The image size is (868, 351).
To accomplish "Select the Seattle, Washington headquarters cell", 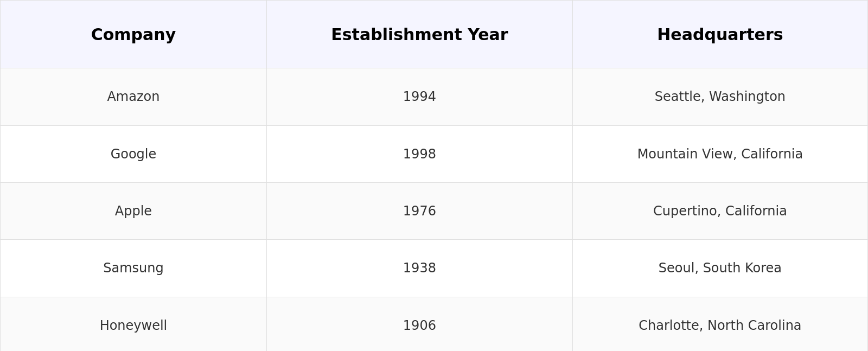I will coord(720,97).
